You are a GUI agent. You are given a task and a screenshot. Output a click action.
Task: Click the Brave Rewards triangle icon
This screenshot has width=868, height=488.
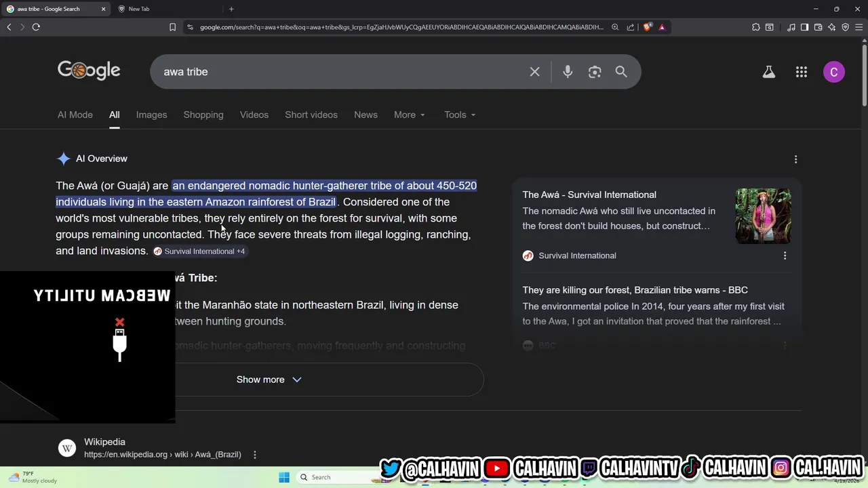pos(662,27)
